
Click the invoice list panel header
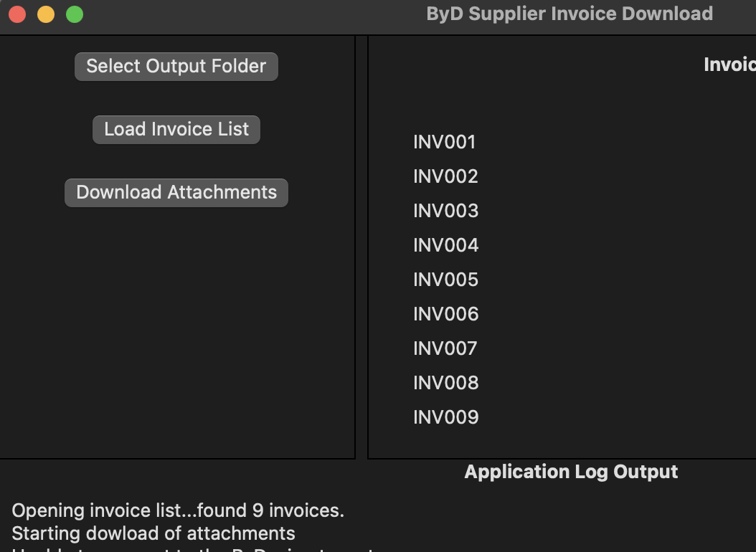coord(728,65)
